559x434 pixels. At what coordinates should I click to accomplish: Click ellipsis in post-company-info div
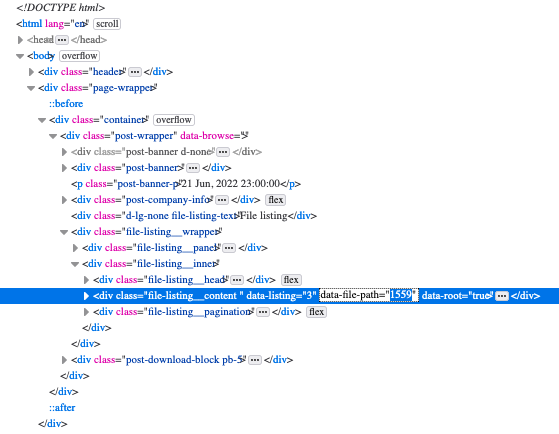[x=222, y=200]
